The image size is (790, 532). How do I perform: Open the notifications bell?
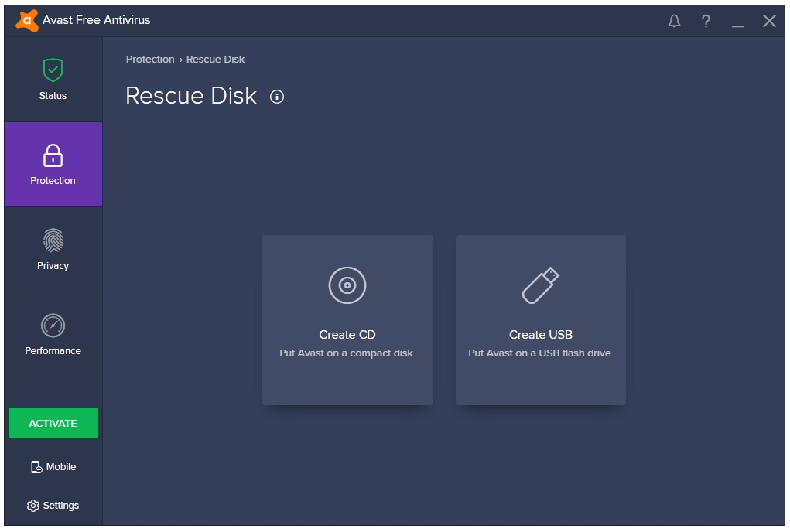pos(674,21)
